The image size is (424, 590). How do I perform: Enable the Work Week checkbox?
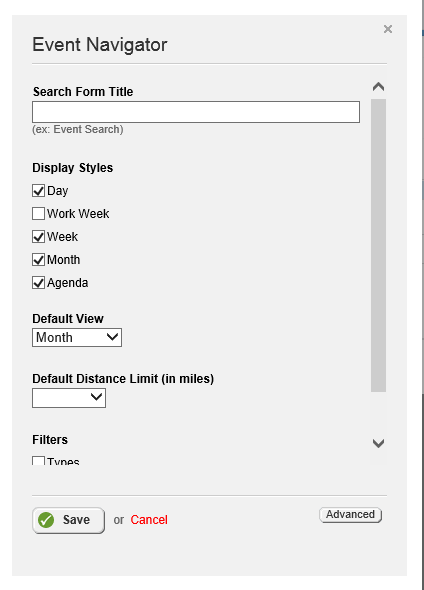38,214
